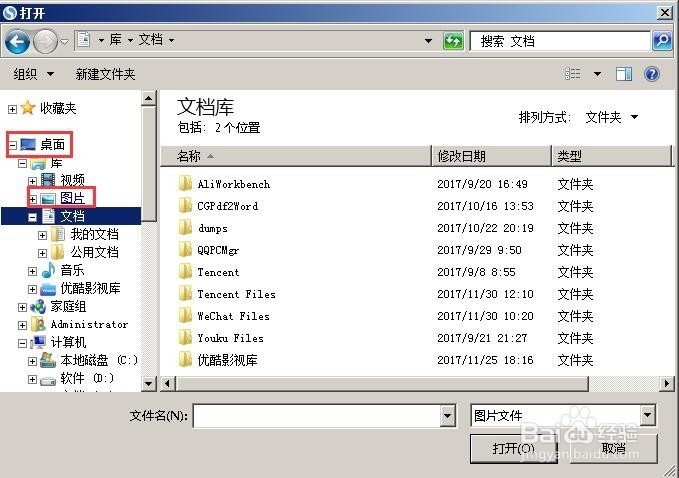The width and height of the screenshot is (679, 478).
Task: Open the 文件名 combo box dropdown arrow
Action: click(448, 416)
